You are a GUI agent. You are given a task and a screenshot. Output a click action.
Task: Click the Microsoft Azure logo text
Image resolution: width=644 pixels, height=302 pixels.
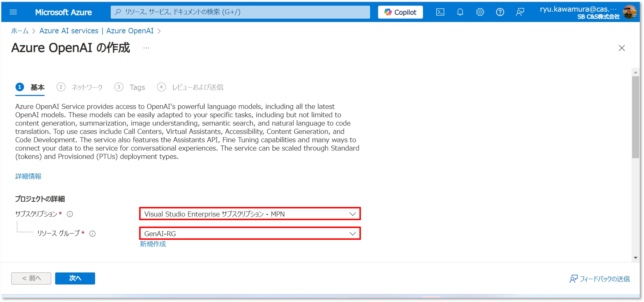[63, 12]
